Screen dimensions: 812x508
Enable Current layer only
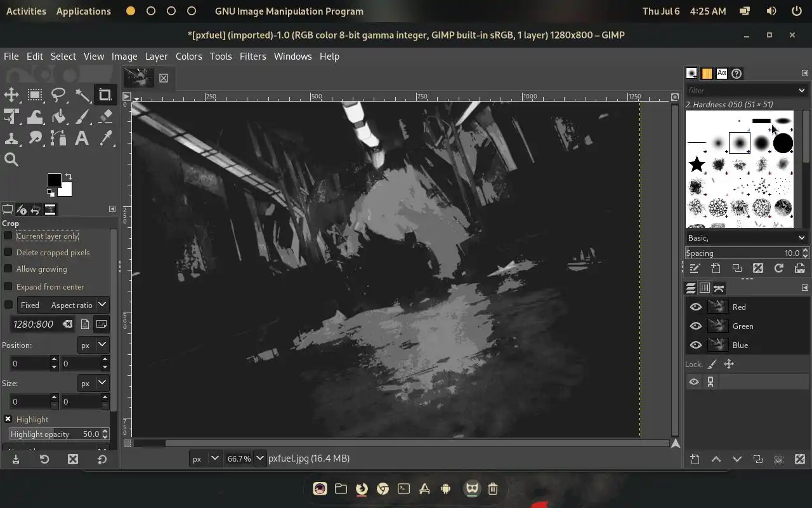(8, 236)
